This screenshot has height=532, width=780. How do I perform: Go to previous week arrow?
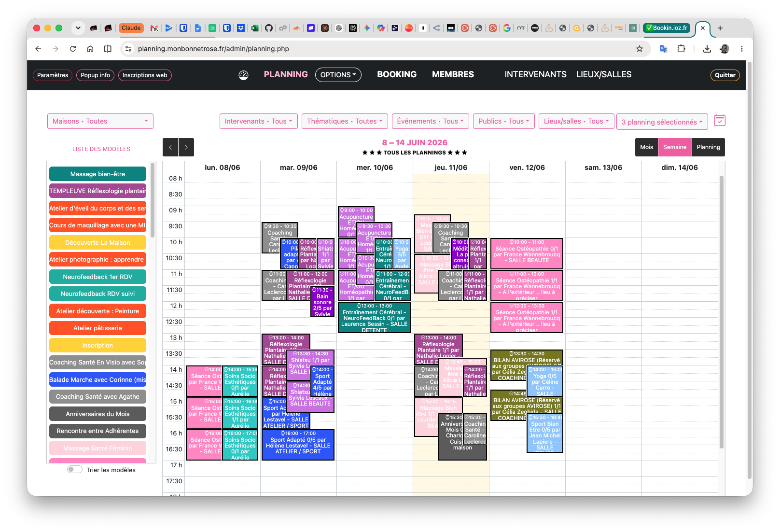[x=170, y=147]
